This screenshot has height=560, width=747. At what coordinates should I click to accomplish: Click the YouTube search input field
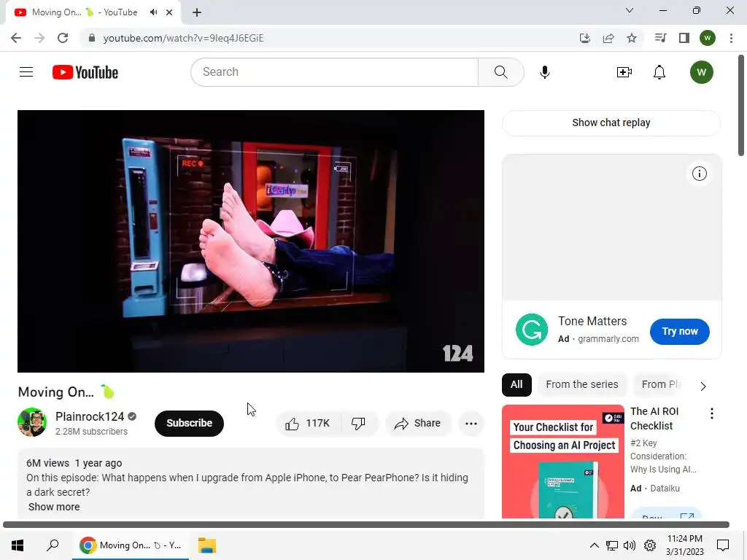point(334,72)
